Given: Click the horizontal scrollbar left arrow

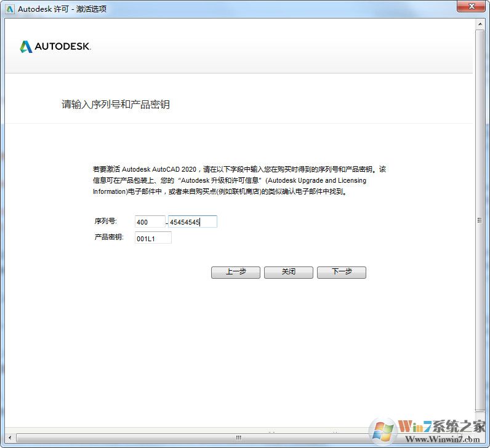Looking at the screenshot, I should [x=10, y=438].
